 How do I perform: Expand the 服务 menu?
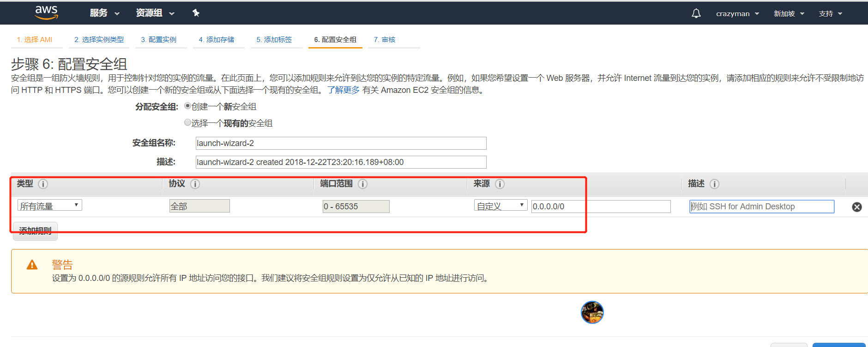[104, 13]
